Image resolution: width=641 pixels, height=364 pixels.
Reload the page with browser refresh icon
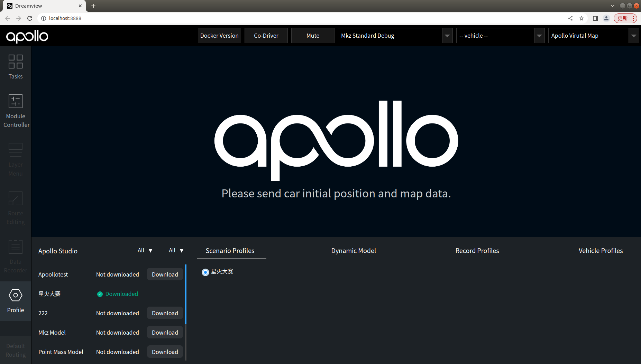(x=30, y=18)
